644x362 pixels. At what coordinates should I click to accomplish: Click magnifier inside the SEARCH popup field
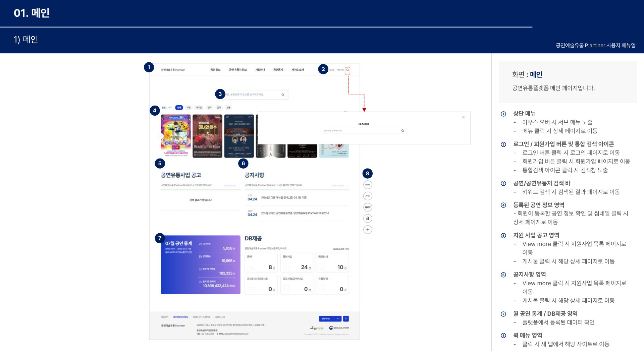click(402, 131)
